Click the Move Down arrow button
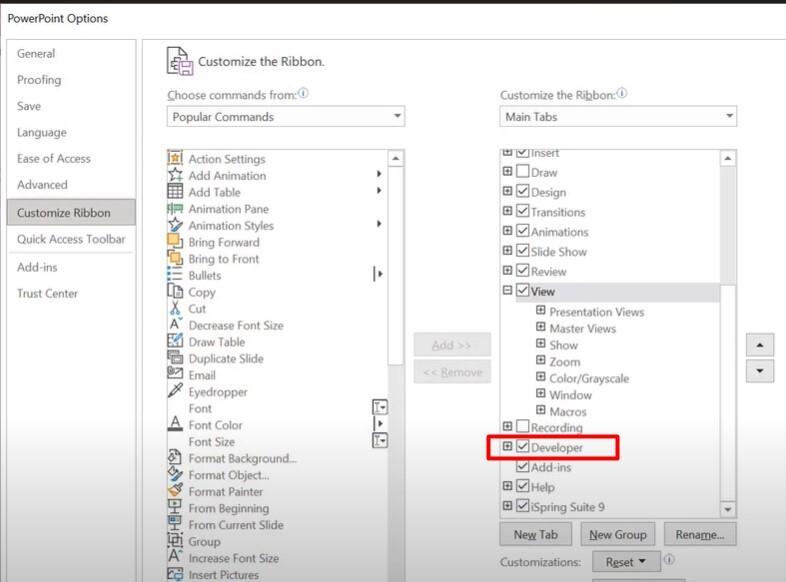The height and width of the screenshot is (582, 786). [760, 371]
